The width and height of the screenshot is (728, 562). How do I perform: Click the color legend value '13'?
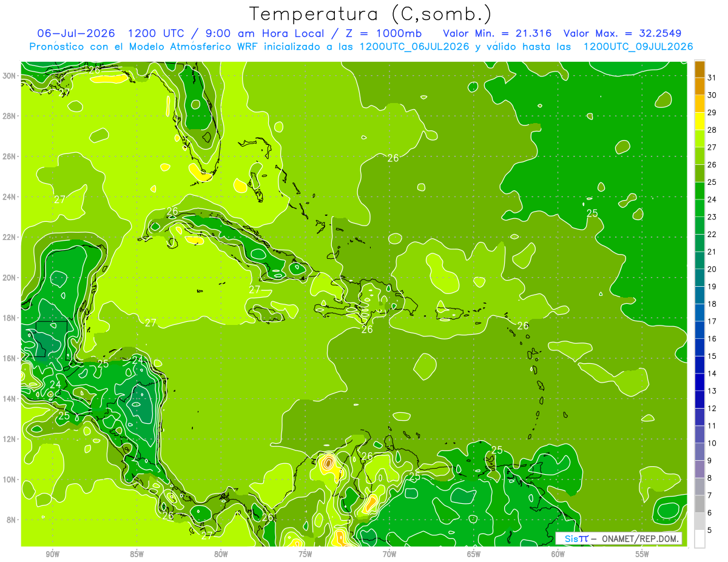tap(712, 391)
